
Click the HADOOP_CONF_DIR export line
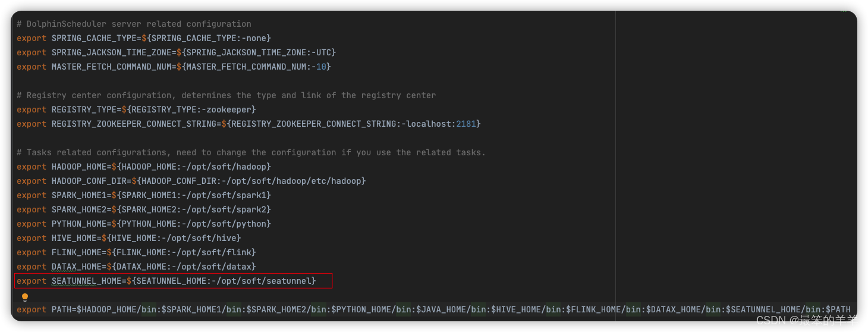pos(191,181)
